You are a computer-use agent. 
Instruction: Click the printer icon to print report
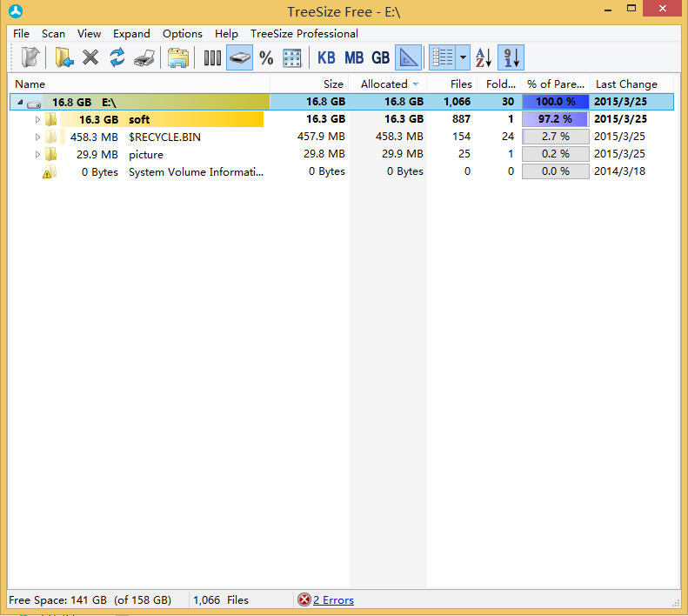(x=144, y=57)
